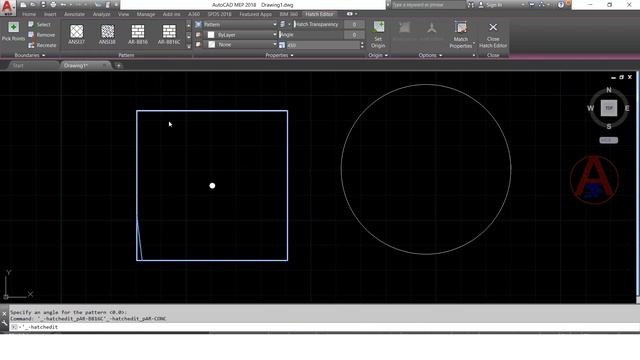Click the hatch pattern scale stepper arrows
640x360 pixels.
pos(362,45)
